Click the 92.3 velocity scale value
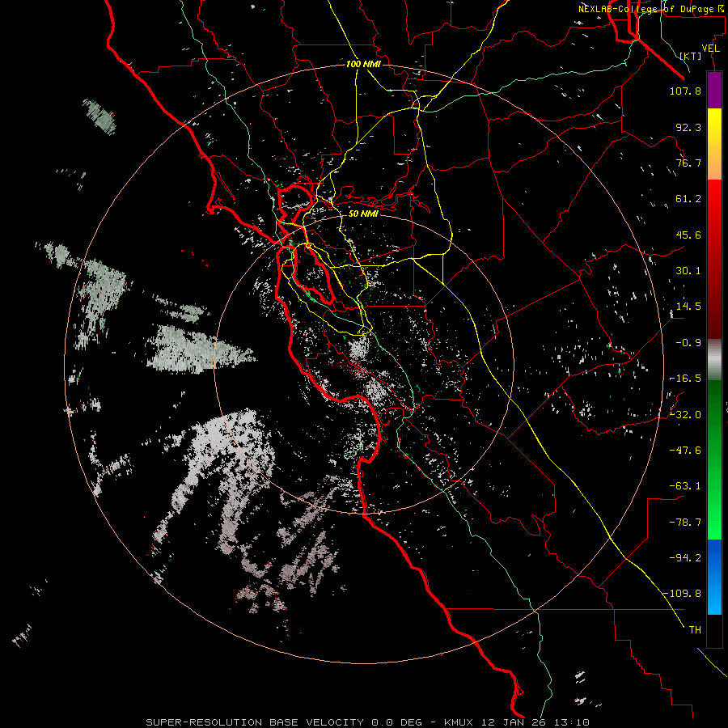728x728 pixels. (x=688, y=127)
